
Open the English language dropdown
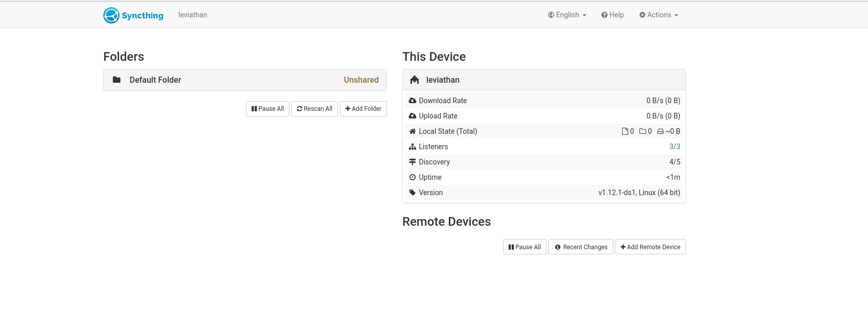tap(567, 15)
